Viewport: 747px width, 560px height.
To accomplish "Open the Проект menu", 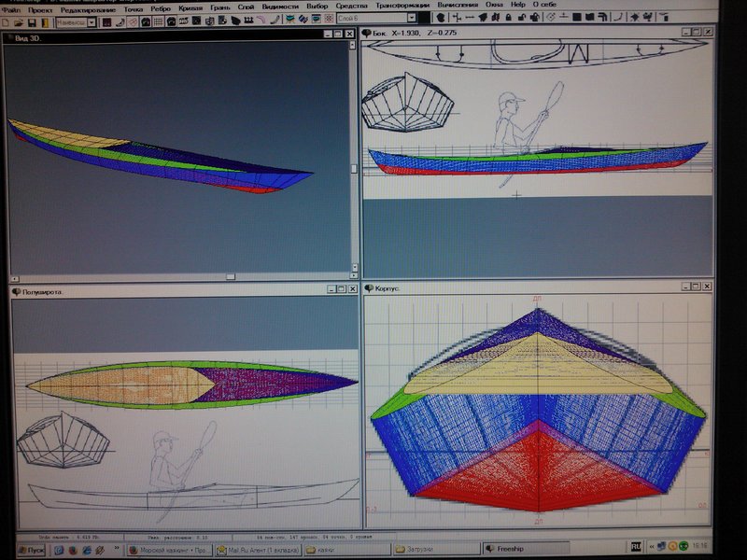I will point(39,9).
